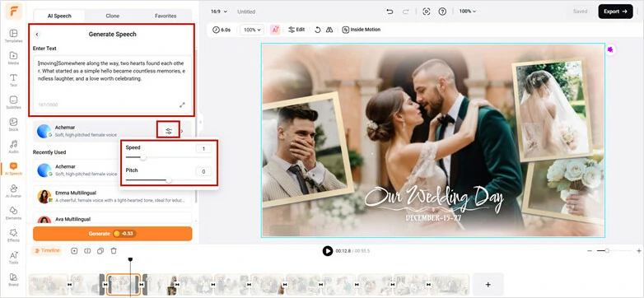
Task: Select the Emma Multilingual voice
Action: point(112,196)
